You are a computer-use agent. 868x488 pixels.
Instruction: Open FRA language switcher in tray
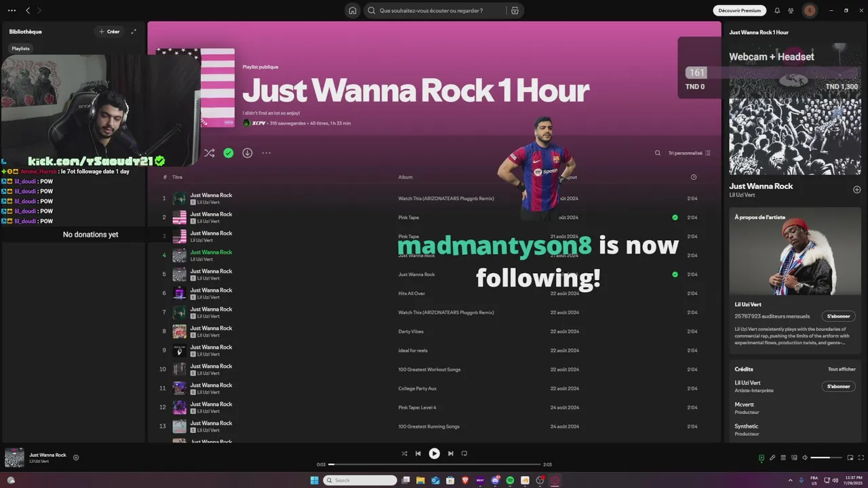(x=814, y=480)
